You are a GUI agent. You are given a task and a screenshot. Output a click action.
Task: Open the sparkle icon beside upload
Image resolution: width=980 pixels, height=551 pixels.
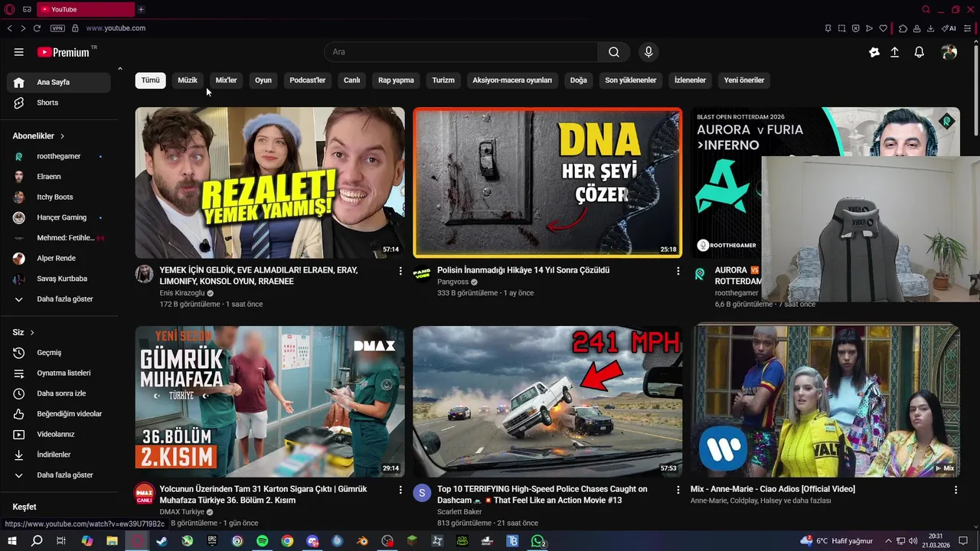pos(874,52)
